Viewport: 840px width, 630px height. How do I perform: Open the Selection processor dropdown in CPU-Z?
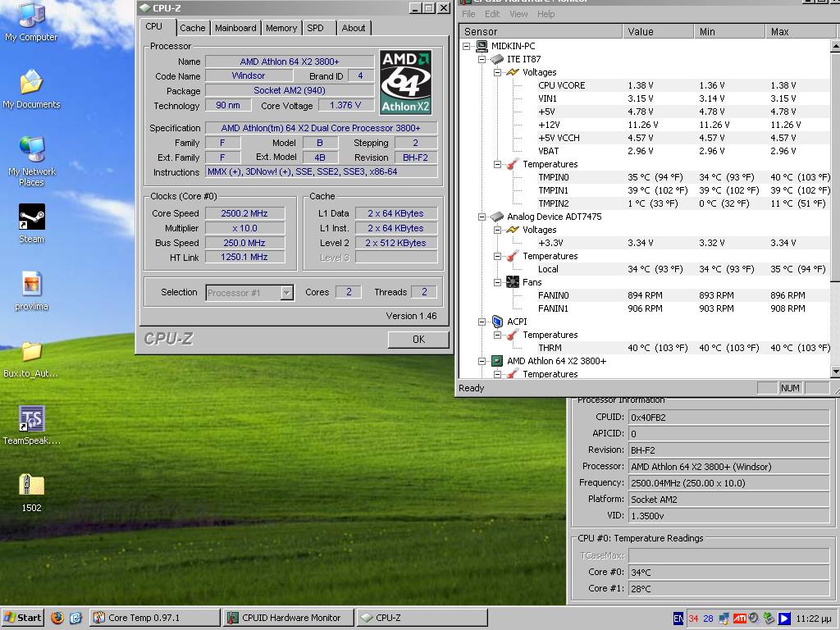(x=287, y=293)
